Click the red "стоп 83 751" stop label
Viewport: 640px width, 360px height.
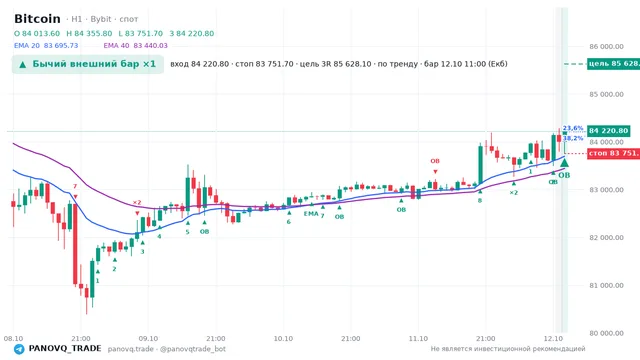coord(613,153)
